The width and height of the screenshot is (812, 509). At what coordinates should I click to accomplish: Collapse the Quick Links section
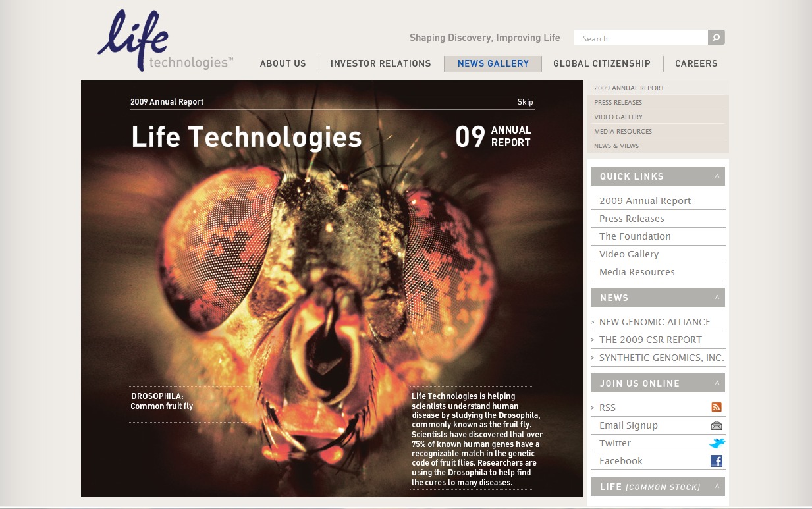[x=717, y=176]
